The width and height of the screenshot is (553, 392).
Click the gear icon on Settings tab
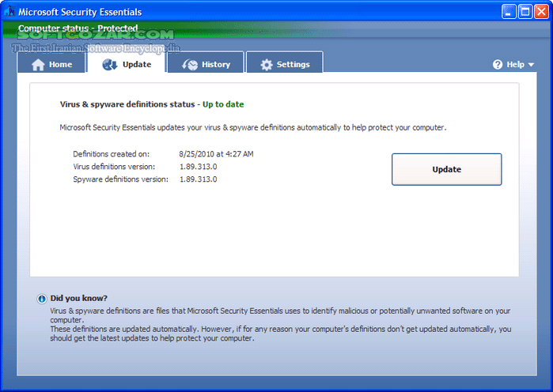(x=267, y=65)
